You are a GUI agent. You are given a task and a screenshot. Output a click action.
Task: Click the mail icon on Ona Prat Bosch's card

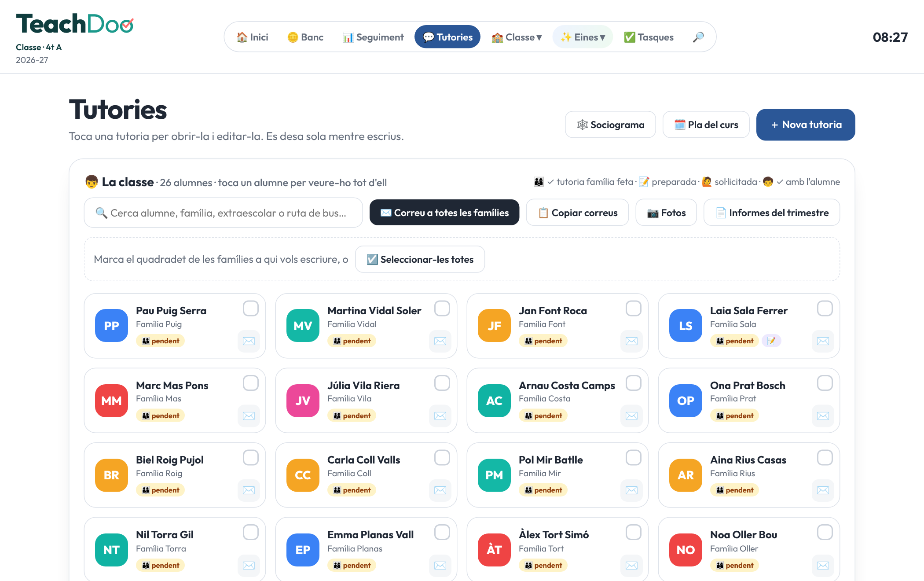click(x=823, y=416)
